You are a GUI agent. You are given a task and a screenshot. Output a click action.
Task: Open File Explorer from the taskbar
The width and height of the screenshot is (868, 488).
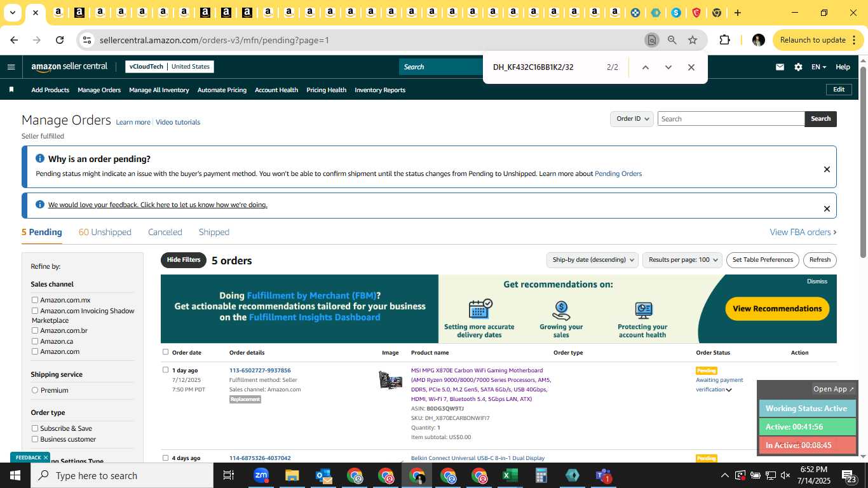pyautogui.click(x=292, y=475)
